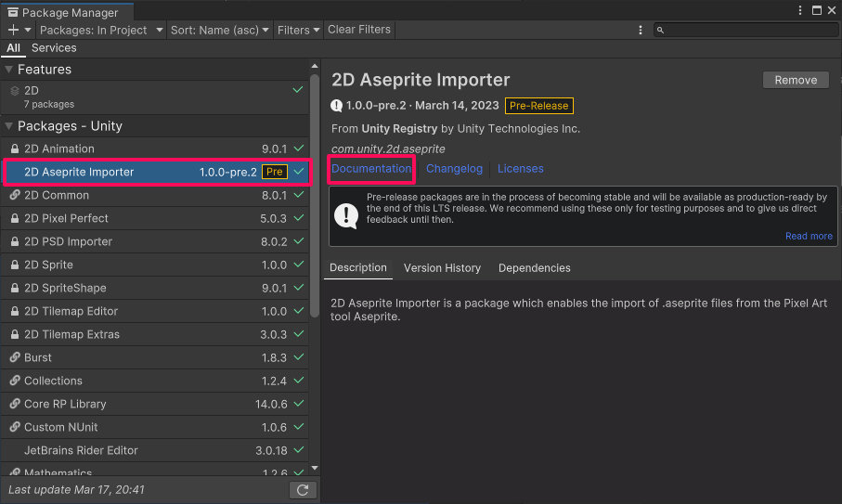
Task: Switch to the Dependencies tab
Action: pos(535,268)
